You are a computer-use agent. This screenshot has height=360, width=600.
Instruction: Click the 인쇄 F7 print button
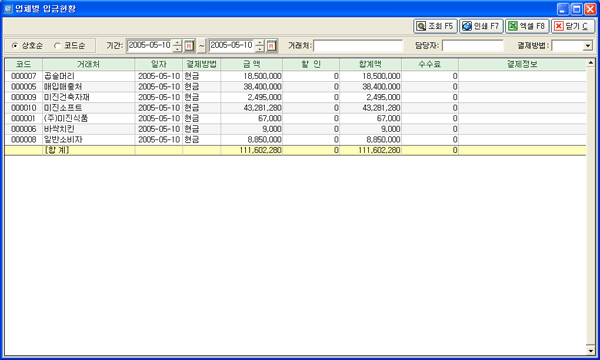[x=481, y=26]
